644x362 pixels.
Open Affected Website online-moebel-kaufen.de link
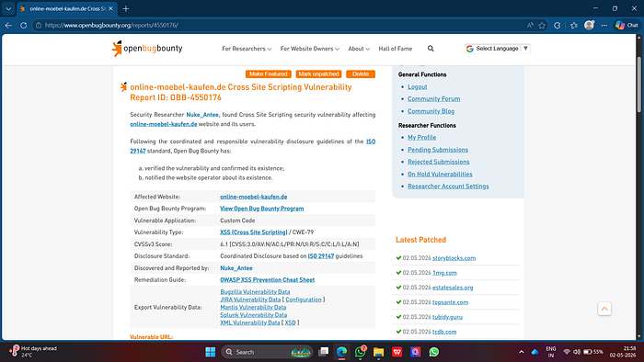(x=253, y=197)
